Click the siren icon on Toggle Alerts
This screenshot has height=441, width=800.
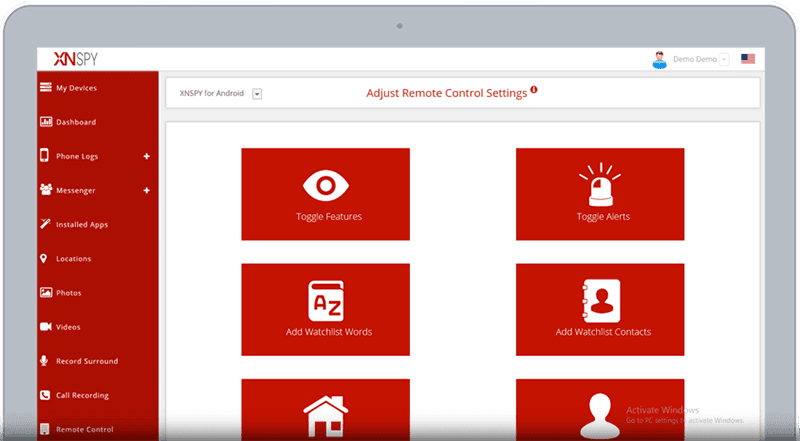tap(600, 184)
